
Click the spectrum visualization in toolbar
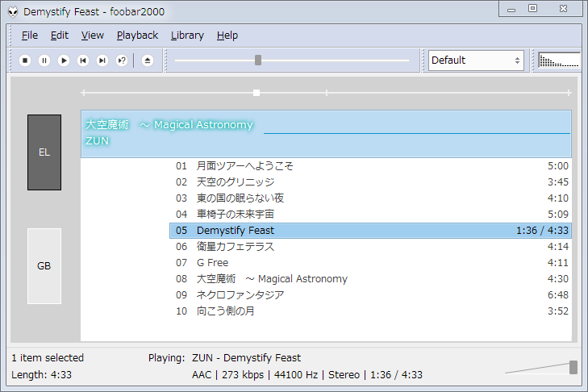[559, 60]
